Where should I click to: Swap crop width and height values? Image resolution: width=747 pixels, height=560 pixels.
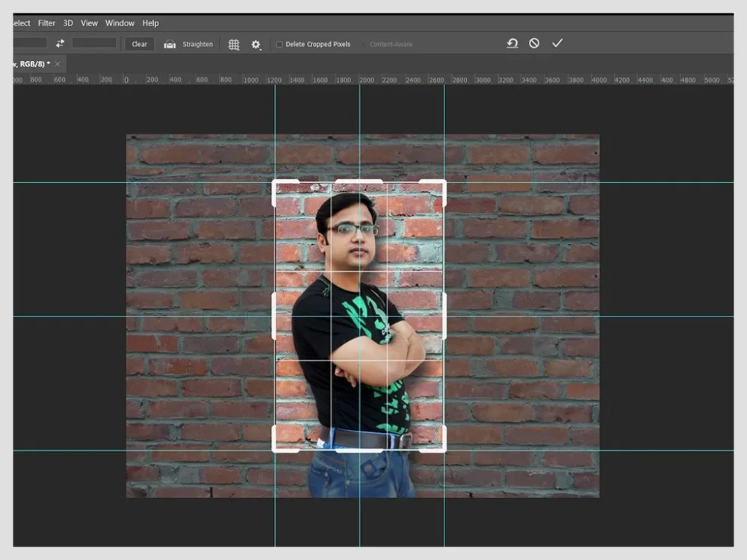pyautogui.click(x=60, y=43)
